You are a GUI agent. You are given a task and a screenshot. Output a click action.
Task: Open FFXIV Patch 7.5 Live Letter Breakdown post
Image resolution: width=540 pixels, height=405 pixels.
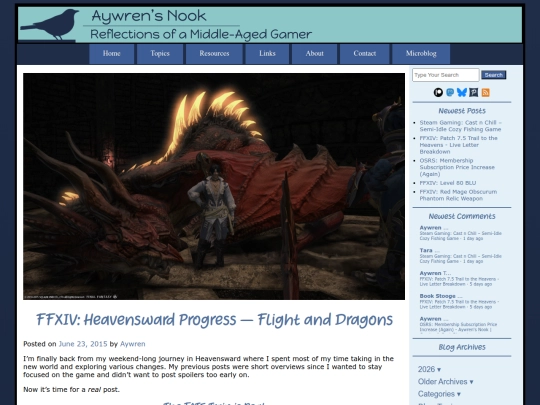[x=458, y=145]
